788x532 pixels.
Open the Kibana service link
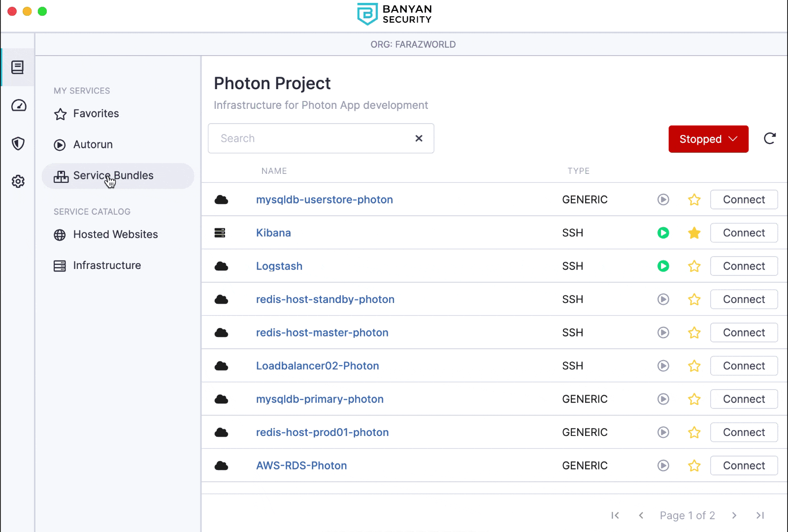click(273, 233)
